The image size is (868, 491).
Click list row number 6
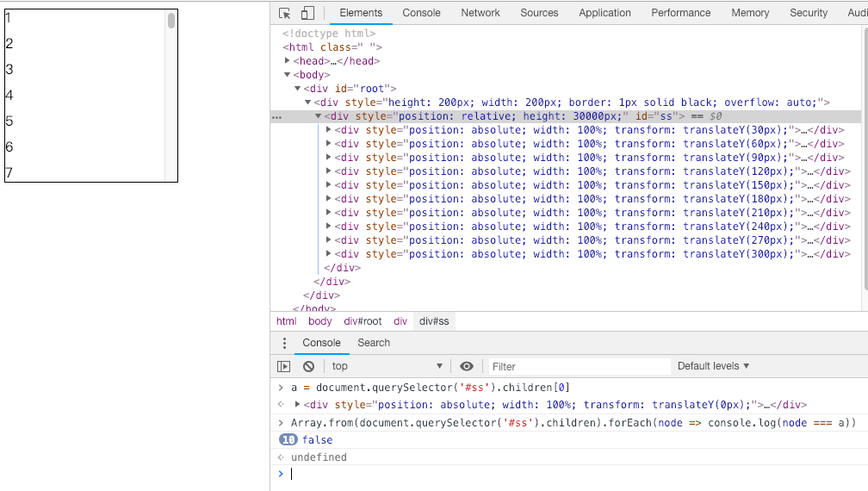point(9,146)
